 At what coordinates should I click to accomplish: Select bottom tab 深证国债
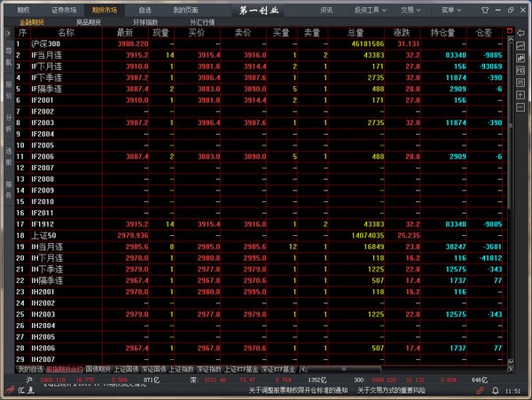point(153,369)
